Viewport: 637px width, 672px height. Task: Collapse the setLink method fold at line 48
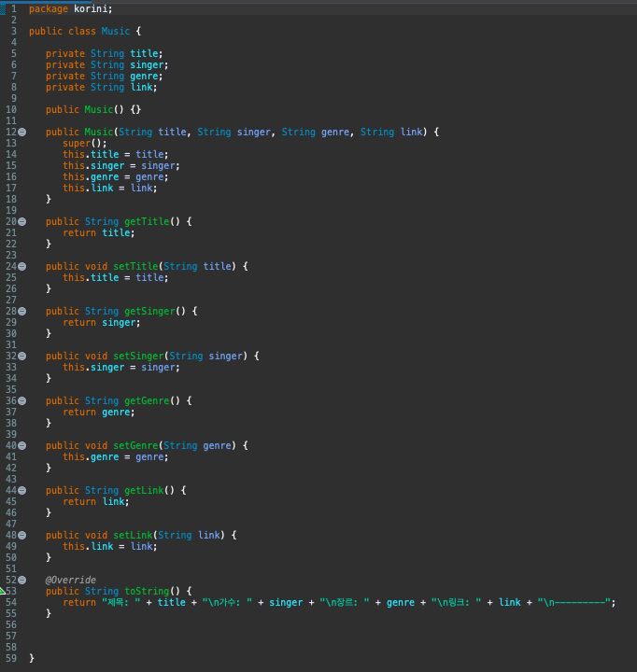[21, 536]
